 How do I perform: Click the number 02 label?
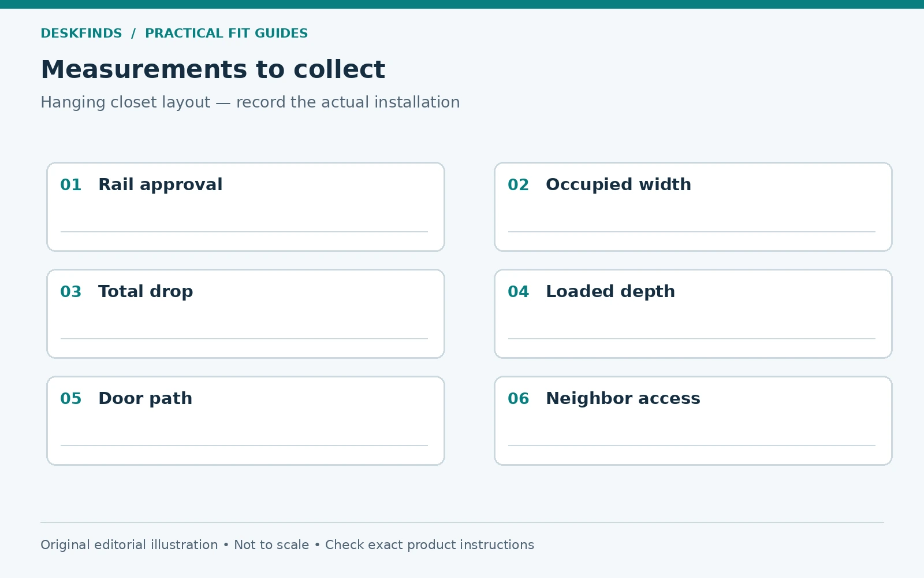click(x=519, y=185)
